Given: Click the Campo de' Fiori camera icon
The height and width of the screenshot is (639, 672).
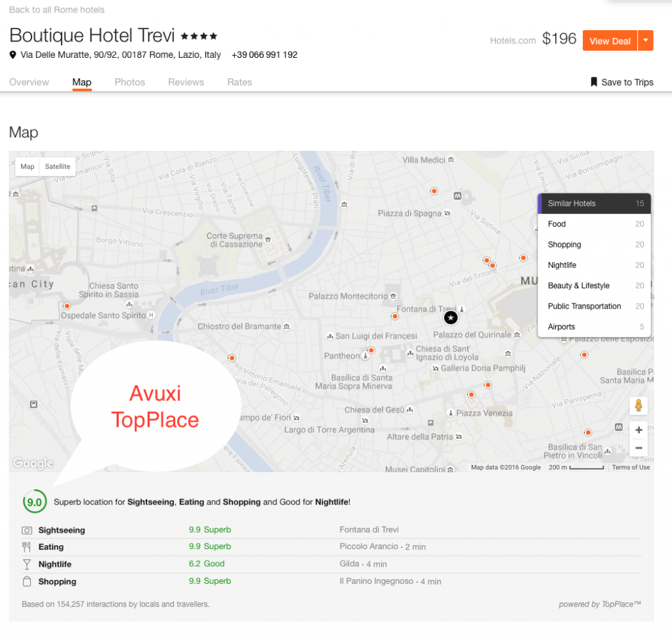Looking at the screenshot, I should (296, 417).
